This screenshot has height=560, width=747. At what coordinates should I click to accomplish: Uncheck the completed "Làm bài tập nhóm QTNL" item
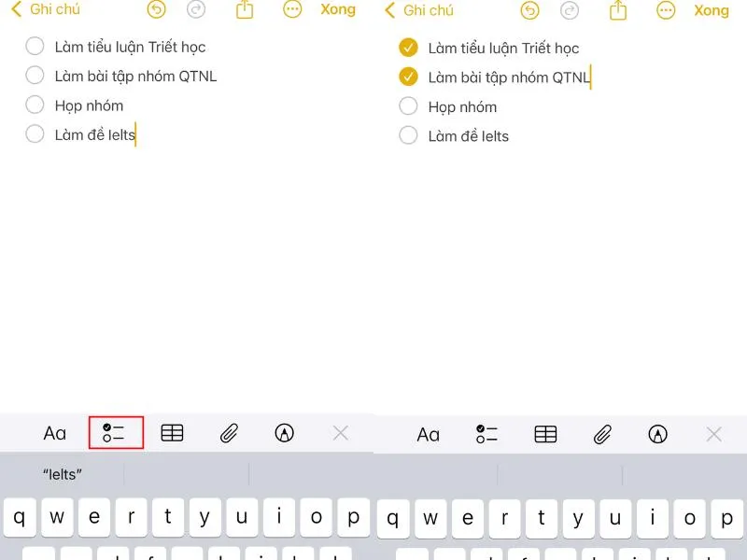pos(408,77)
